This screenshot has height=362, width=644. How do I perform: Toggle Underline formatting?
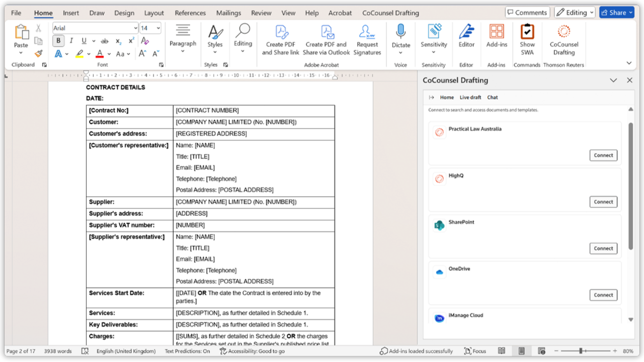[84, 41]
